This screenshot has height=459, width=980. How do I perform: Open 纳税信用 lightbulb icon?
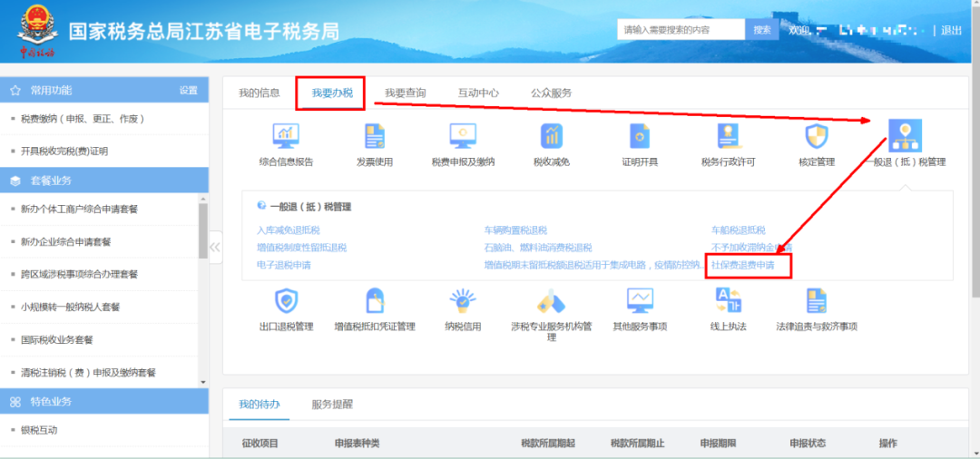(x=463, y=301)
